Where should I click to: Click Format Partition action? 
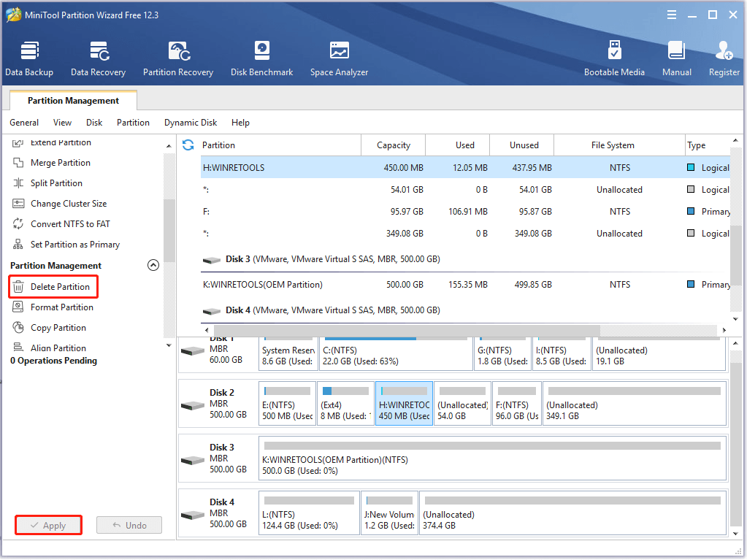coord(62,307)
